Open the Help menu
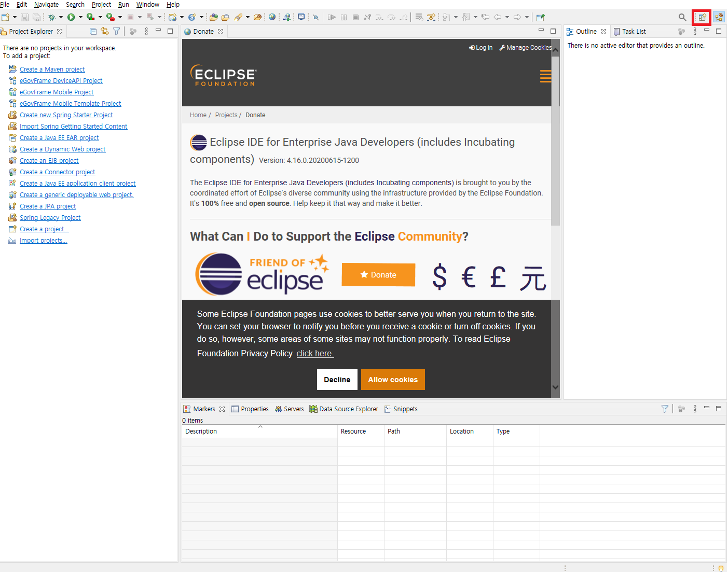 click(173, 4)
